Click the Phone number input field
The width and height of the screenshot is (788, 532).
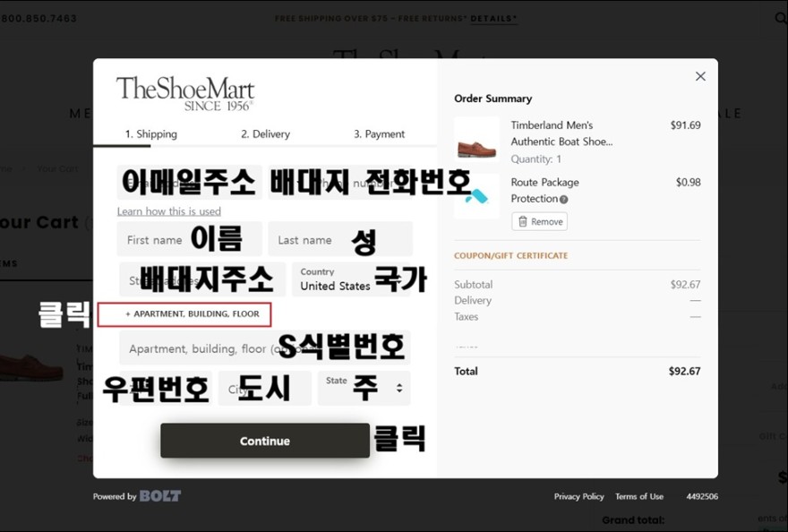pos(340,183)
